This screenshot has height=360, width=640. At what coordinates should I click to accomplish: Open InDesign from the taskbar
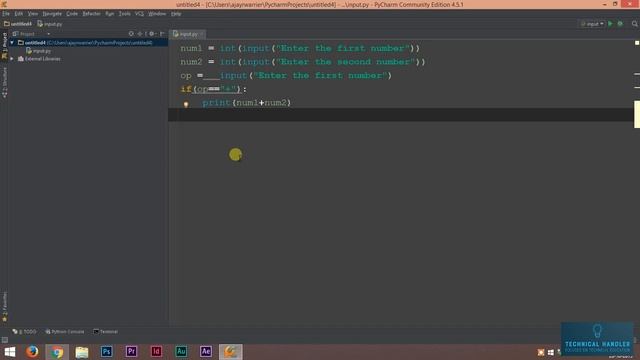[x=156, y=352]
